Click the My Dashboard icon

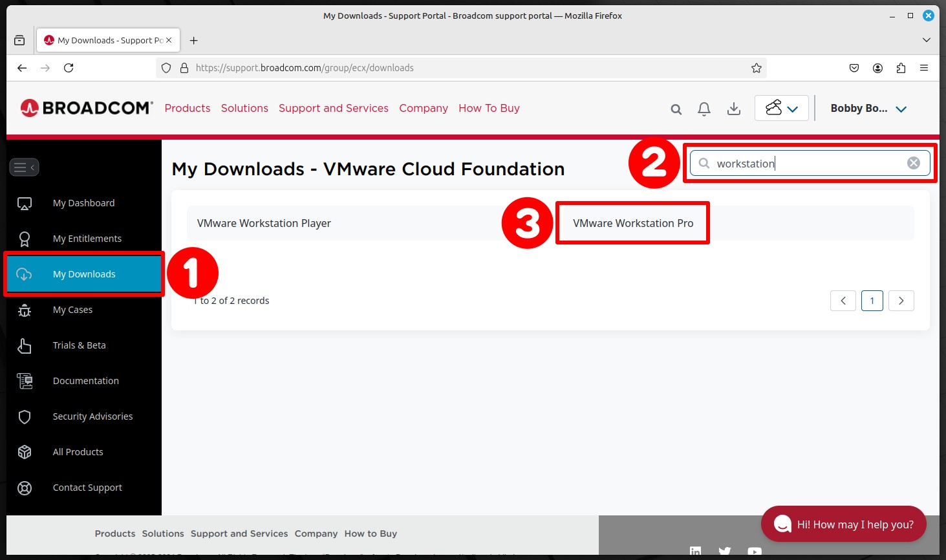(x=25, y=204)
